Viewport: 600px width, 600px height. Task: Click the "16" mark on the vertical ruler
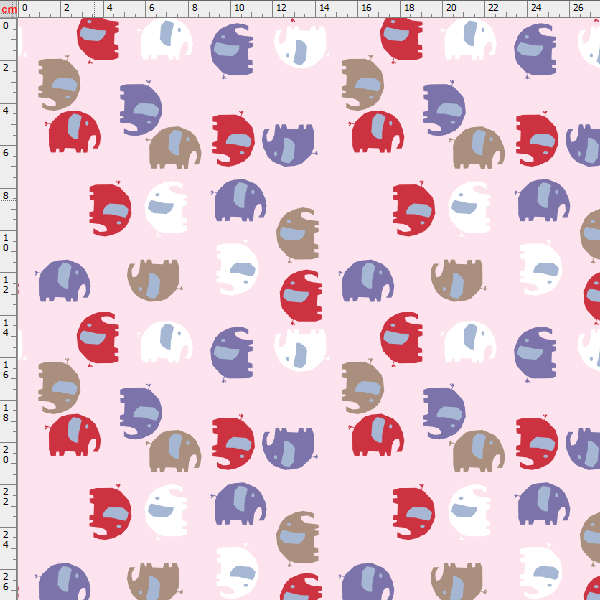pyautogui.click(x=6, y=370)
